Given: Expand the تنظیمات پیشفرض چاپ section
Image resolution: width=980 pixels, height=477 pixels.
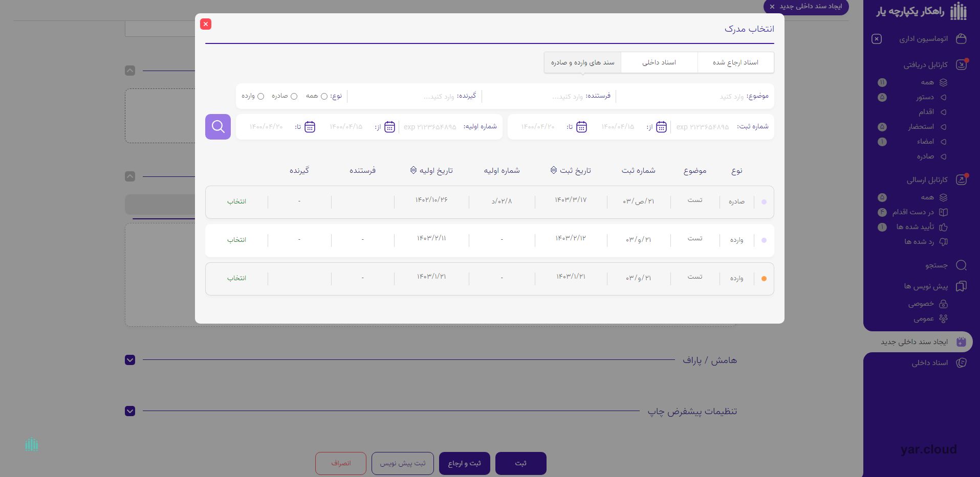Looking at the screenshot, I should (130, 411).
